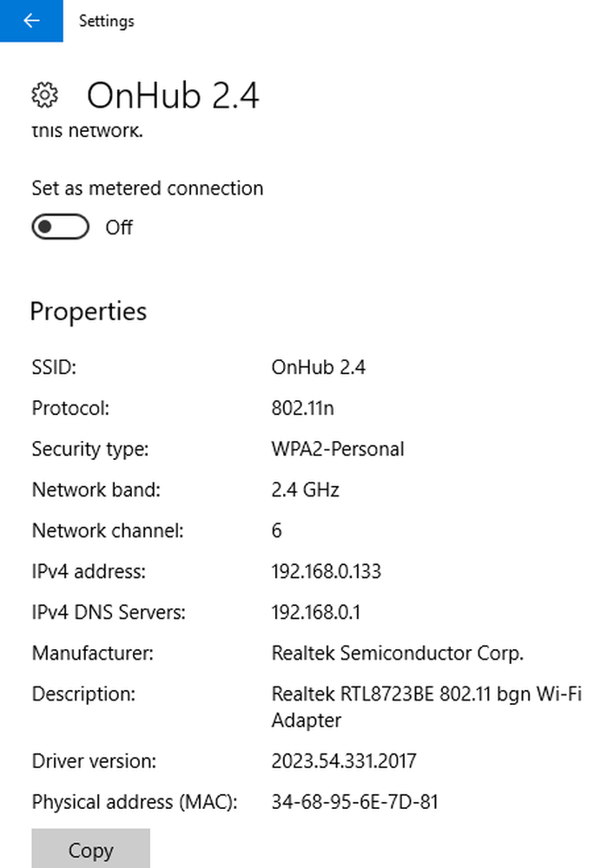Select the Settings title text

106,21
